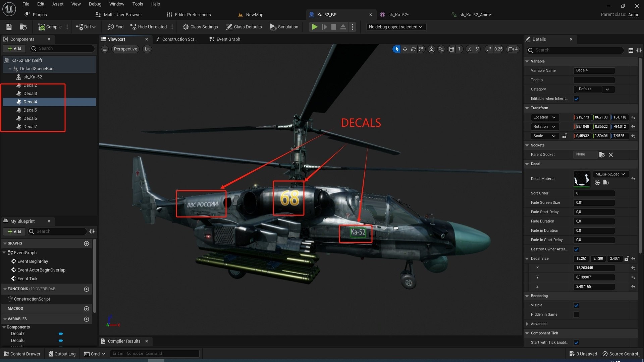644x362 pixels.
Task: Toggle Destroy Owner After Fade checkbox
Action: click(576, 249)
